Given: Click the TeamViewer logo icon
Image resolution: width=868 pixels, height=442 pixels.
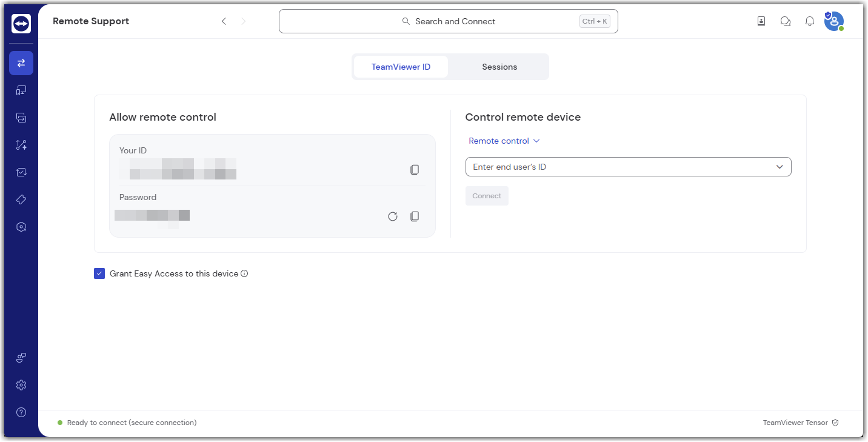Looking at the screenshot, I should [21, 24].
